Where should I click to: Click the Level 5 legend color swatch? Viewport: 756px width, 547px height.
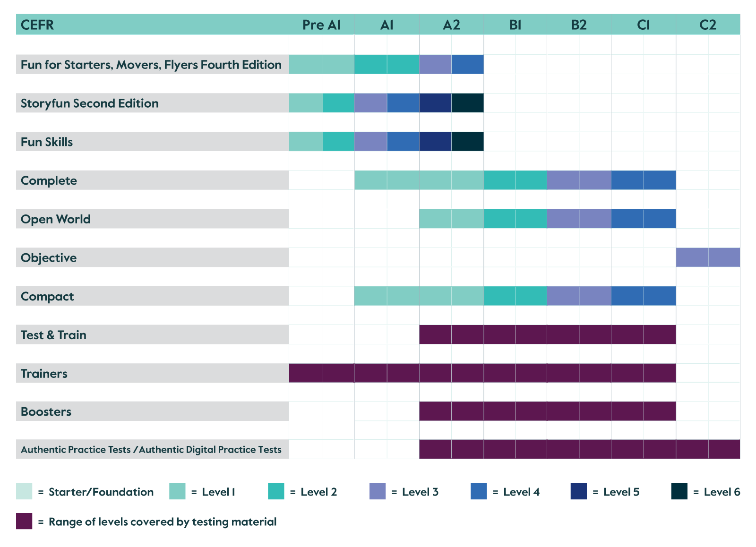tap(579, 491)
